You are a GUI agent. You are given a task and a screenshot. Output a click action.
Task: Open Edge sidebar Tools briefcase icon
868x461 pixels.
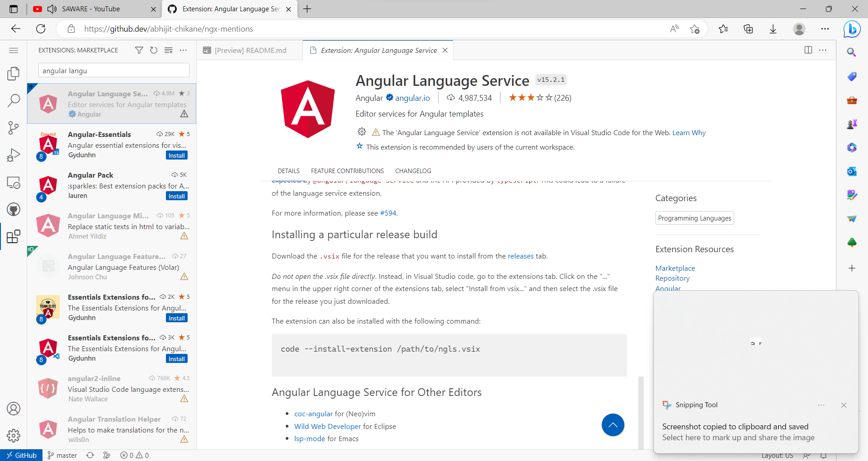[852, 100]
